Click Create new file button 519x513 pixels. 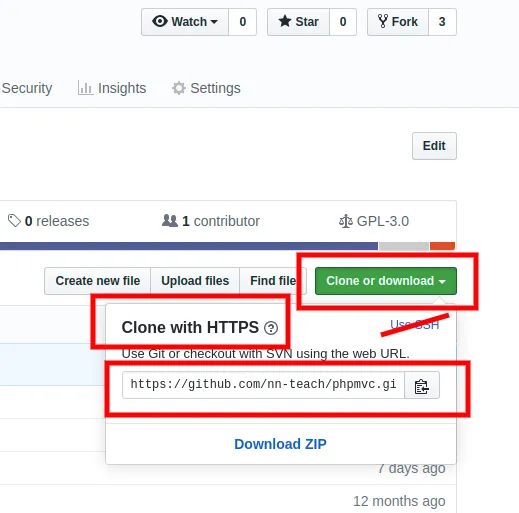pyautogui.click(x=98, y=281)
